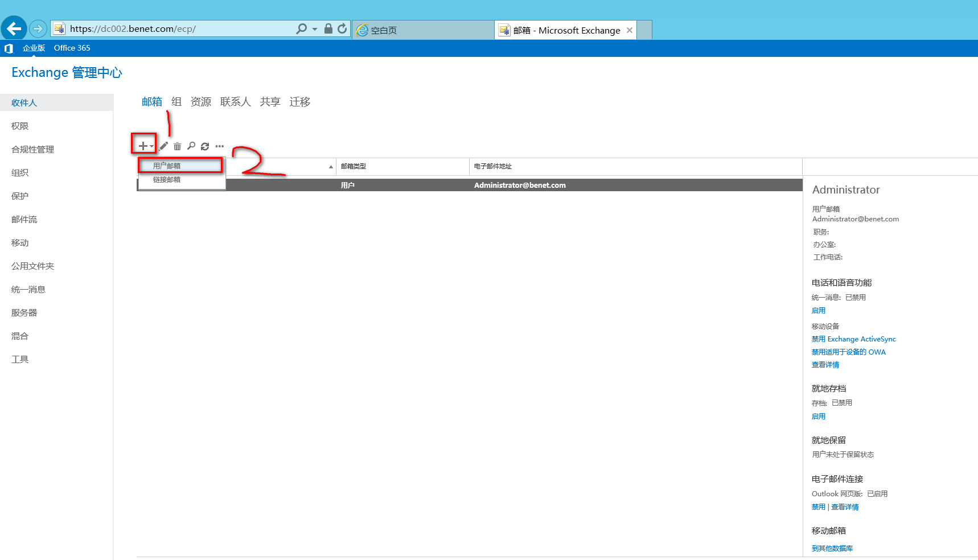978x560 pixels.
Task: Open the more options ellipsis icon
Action: click(x=220, y=146)
